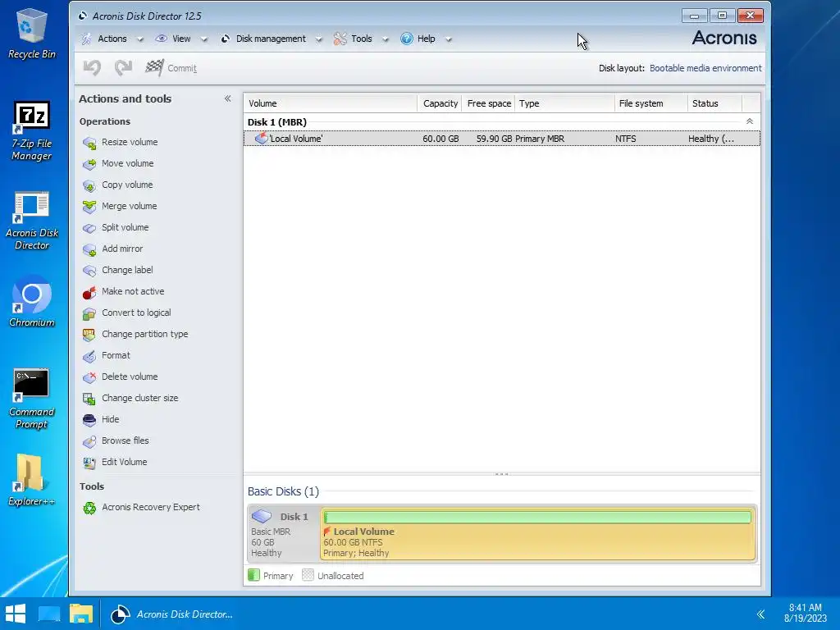Expand the Disk management dropdown arrow
The width and height of the screenshot is (840, 630).
pos(319,39)
